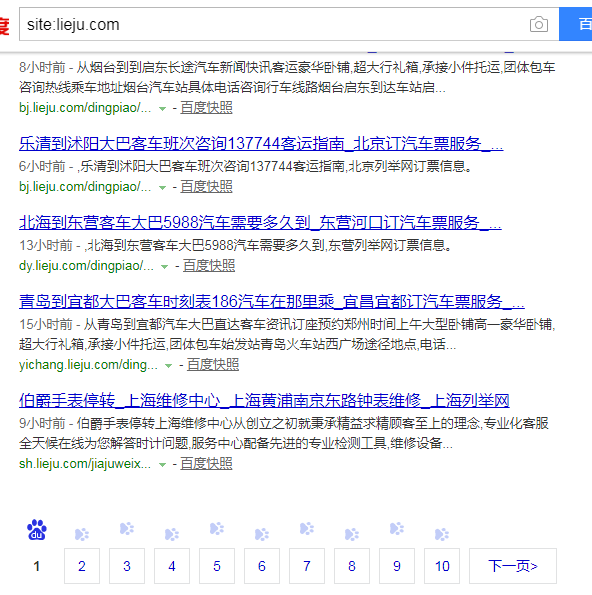Screen dimensions: 592x595
Task: Click the yichang.lieju.com/ding URL
Action: click(x=88, y=365)
